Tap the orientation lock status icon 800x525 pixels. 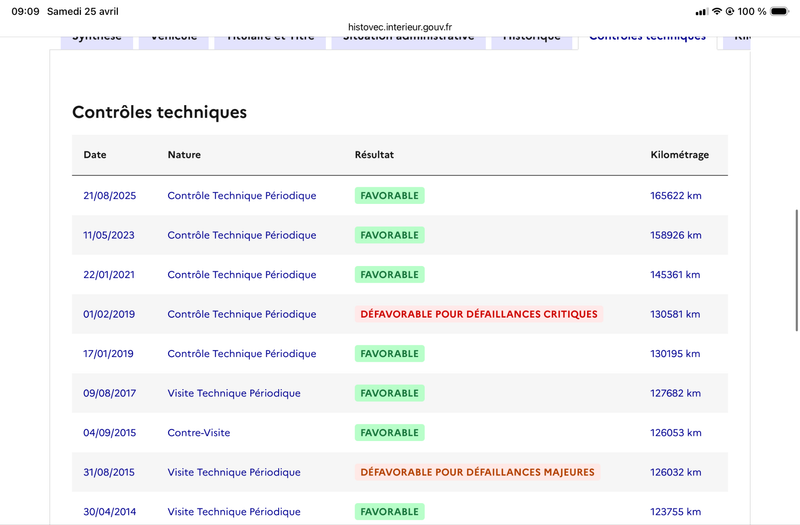coord(730,11)
